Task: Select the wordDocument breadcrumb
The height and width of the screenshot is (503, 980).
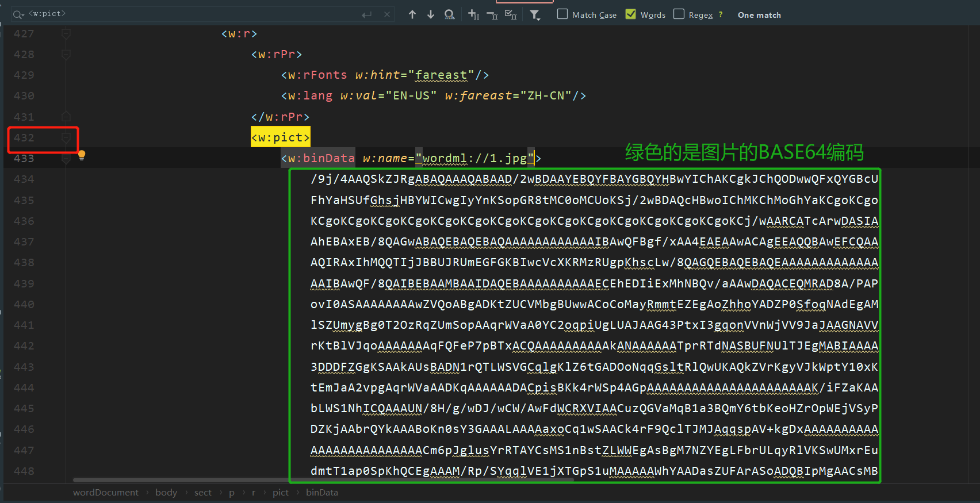Action: [106, 493]
